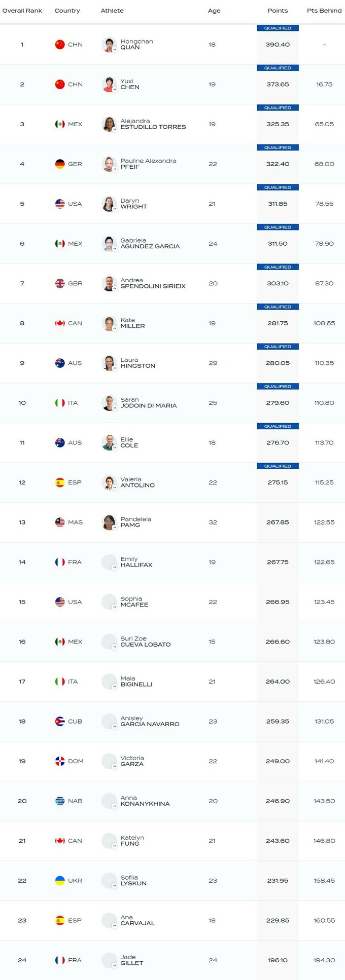Click NAB flag icon for Anna Konanykhina
This screenshot has width=345, height=980.
tap(60, 801)
